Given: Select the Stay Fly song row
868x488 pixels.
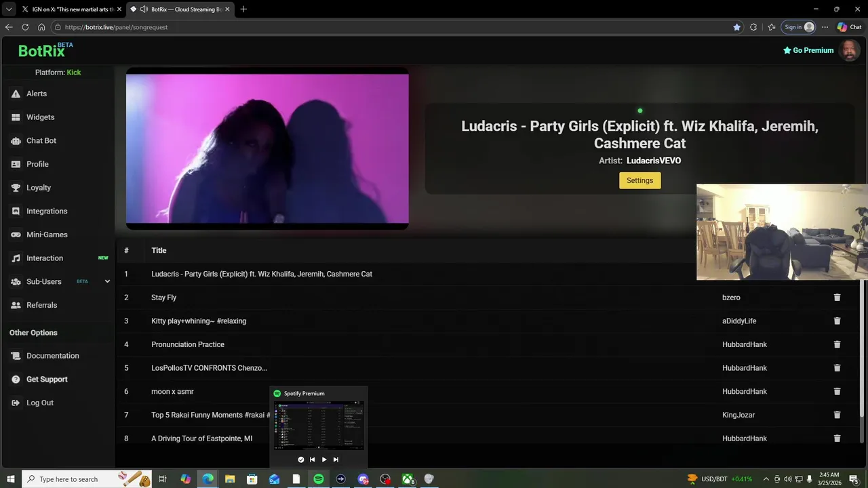Looking at the screenshot, I should coord(487,298).
